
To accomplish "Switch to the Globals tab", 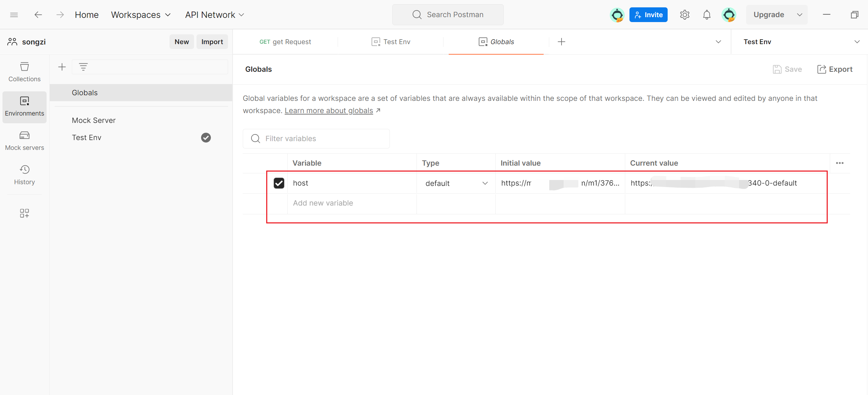I will pos(496,42).
